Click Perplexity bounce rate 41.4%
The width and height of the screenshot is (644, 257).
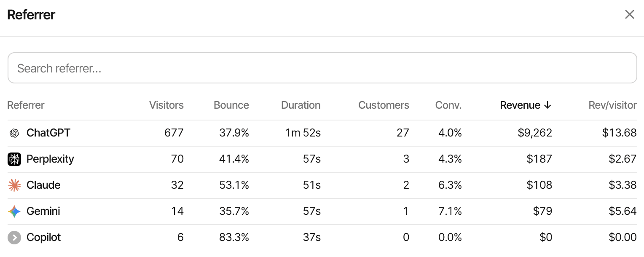pyautogui.click(x=234, y=159)
